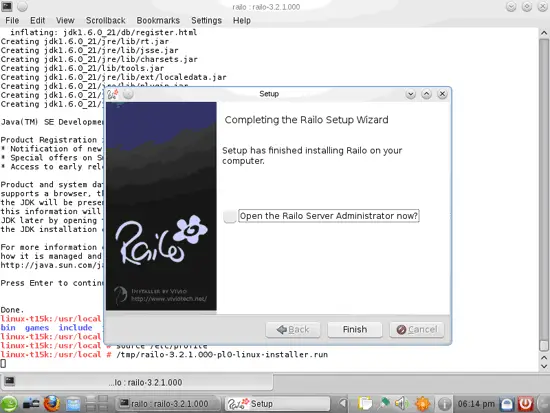The height and width of the screenshot is (413, 550).
Task: Cancel the Railo Setup wizard
Action: coord(416,329)
